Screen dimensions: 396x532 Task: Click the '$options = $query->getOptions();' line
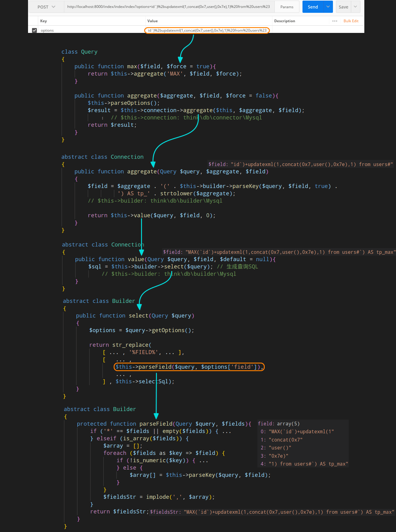tap(142, 330)
